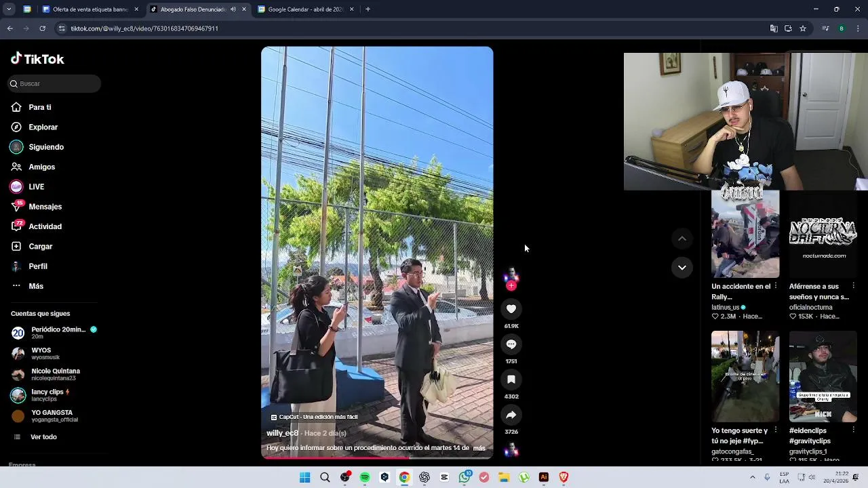868x488 pixels.
Task: Share the video with arrow icon
Action: coord(511,415)
